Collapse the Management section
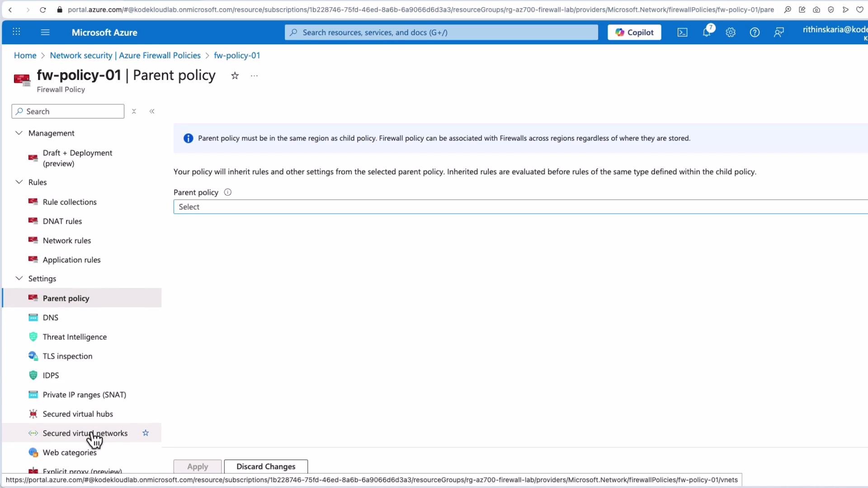Screen dimensions: 868x488 (19, 133)
